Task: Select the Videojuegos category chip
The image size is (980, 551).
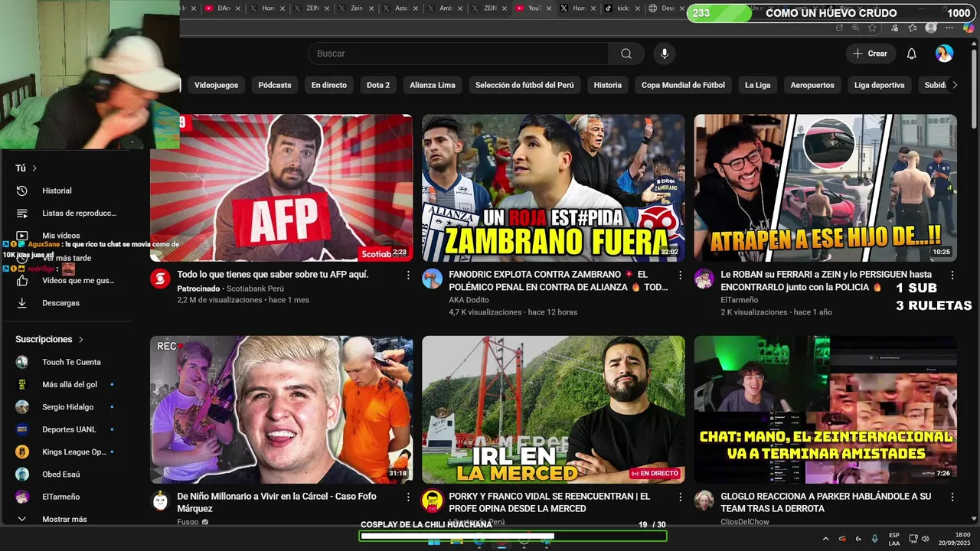Action: point(216,85)
